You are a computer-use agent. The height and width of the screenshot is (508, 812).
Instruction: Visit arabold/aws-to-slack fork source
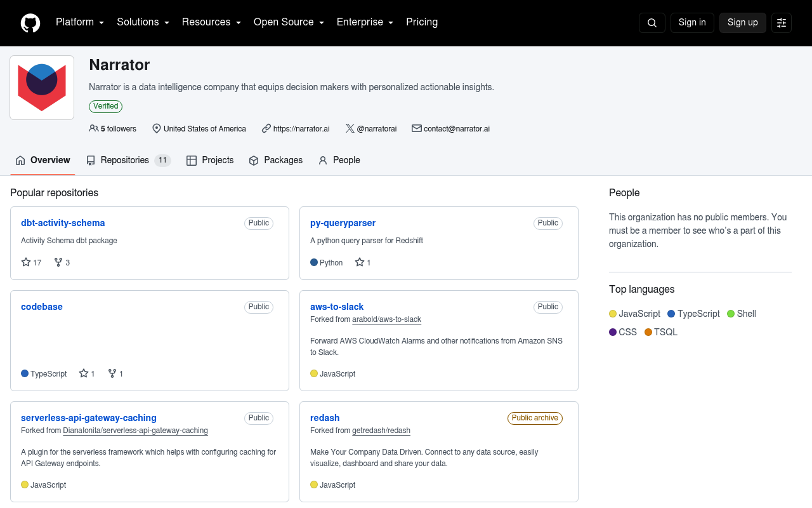[x=387, y=319]
